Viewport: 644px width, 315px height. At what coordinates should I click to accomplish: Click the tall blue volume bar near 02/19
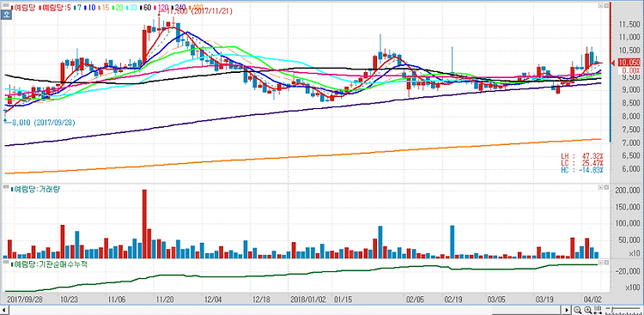click(453, 241)
